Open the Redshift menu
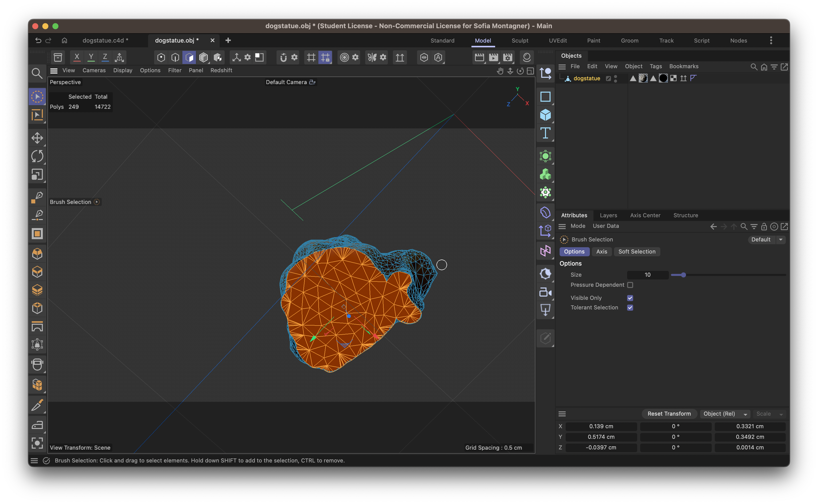818x504 pixels. 221,70
